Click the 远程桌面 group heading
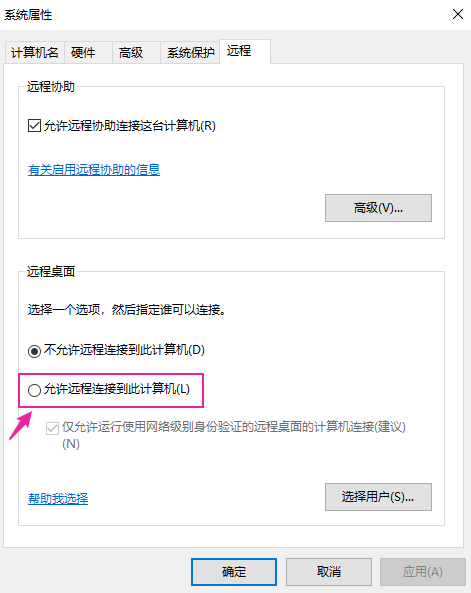This screenshot has height=593, width=471. click(51, 271)
